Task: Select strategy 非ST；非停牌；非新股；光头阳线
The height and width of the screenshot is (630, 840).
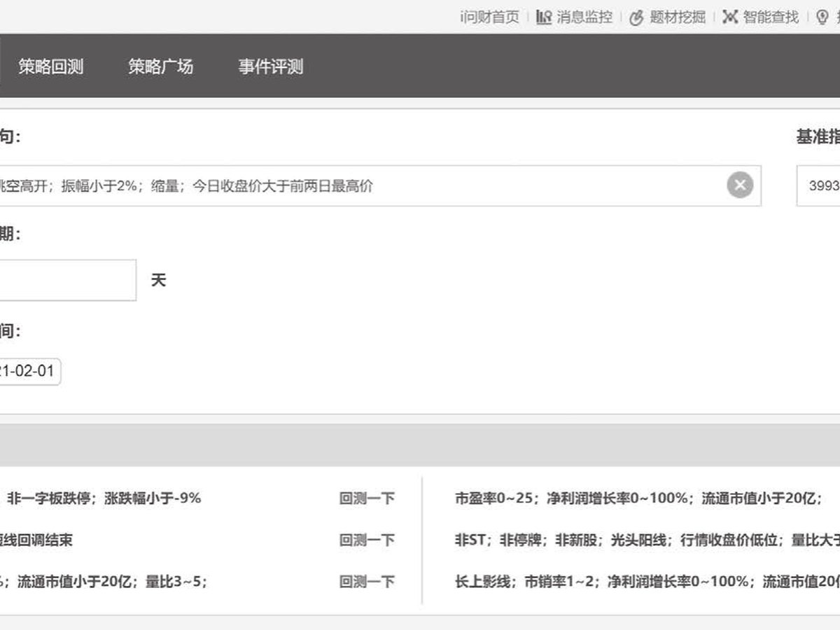Action: [x=647, y=540]
